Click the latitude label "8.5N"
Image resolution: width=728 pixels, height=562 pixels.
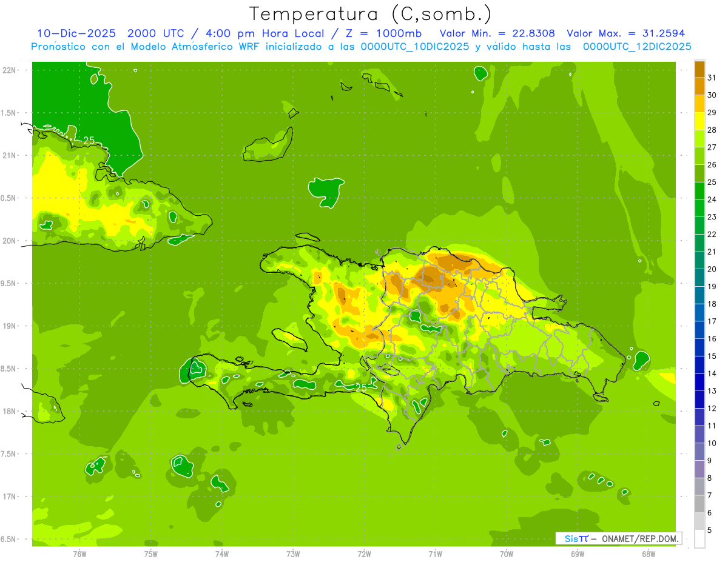(9, 369)
